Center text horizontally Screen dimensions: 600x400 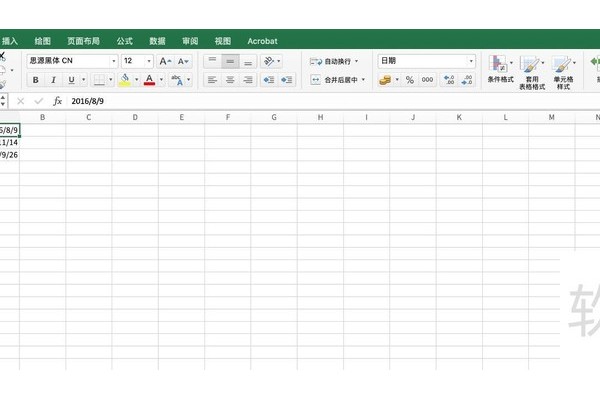pyautogui.click(x=230, y=80)
